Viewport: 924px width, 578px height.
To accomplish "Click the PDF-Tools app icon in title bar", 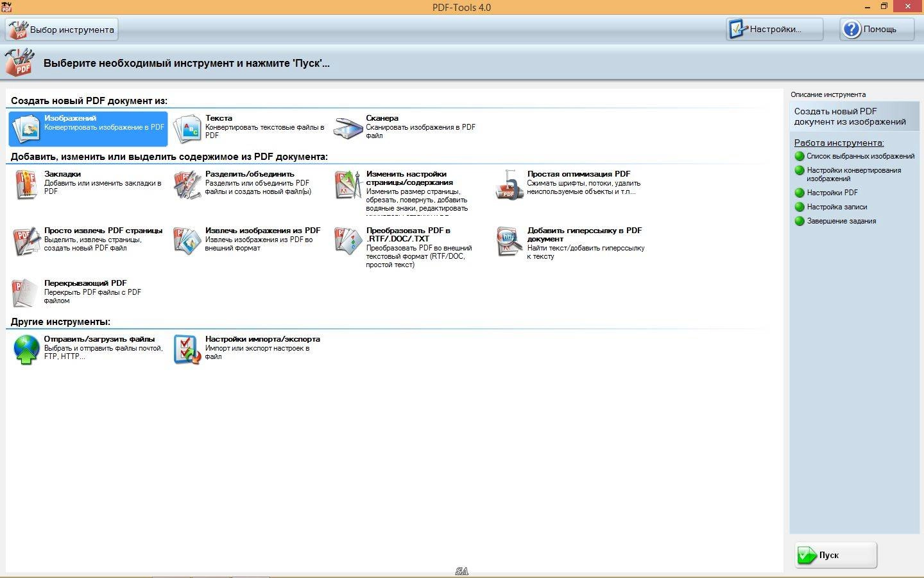I will [x=6, y=6].
